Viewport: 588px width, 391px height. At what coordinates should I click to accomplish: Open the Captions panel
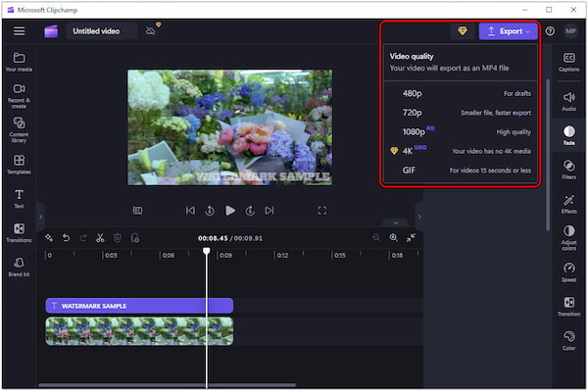[x=568, y=62]
